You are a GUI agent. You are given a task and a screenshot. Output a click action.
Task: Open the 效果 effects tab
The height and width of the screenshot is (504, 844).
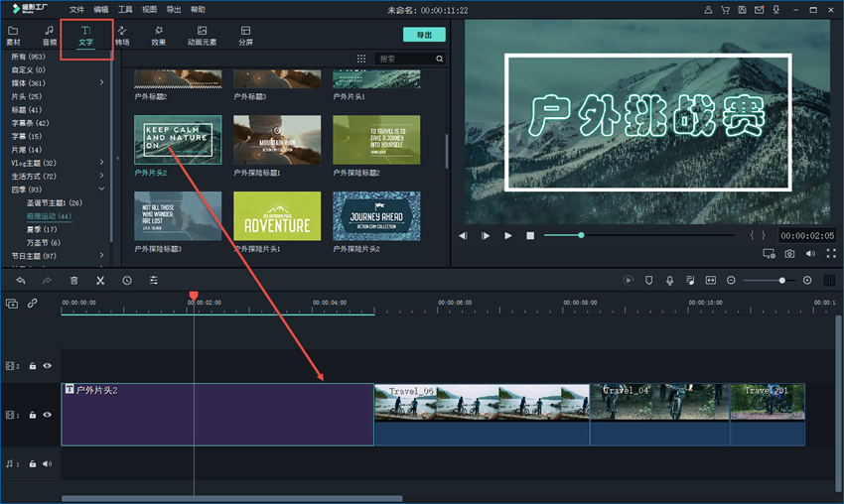point(158,36)
